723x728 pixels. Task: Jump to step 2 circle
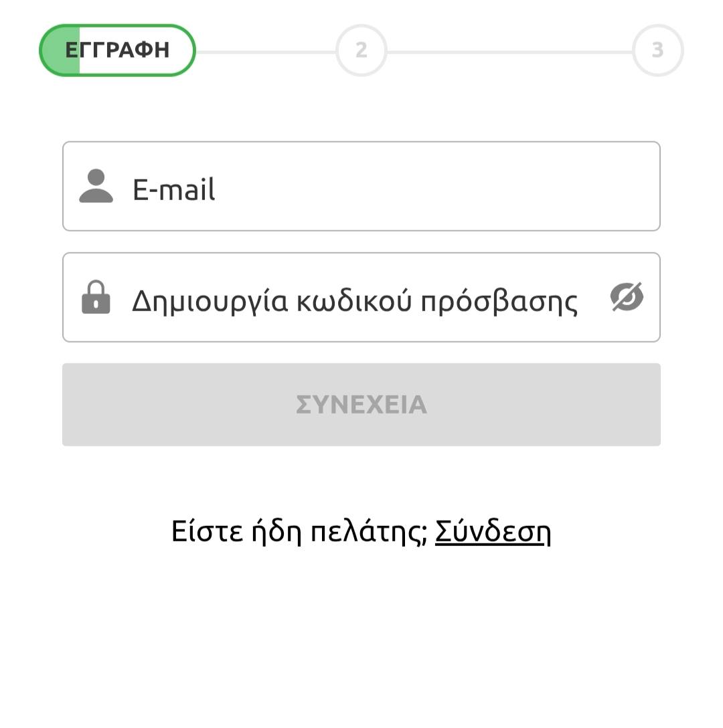[x=361, y=50]
